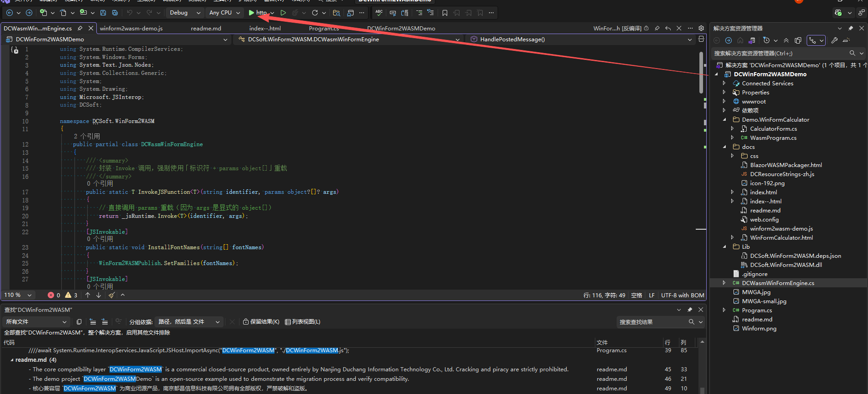Image resolution: width=868 pixels, height=394 pixels.
Task: Switch to the readme.md editor tab
Action: (x=206, y=28)
